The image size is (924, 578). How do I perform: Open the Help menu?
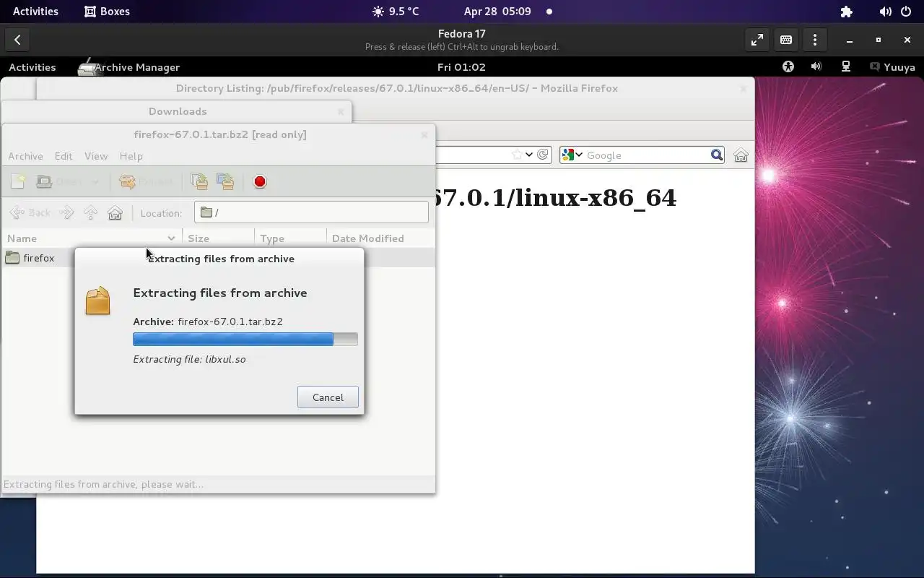click(x=131, y=156)
